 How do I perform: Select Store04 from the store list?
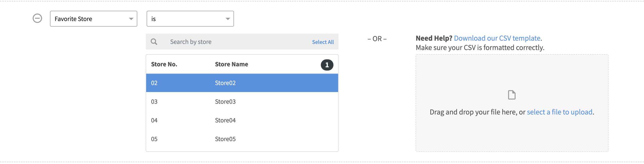click(242, 120)
